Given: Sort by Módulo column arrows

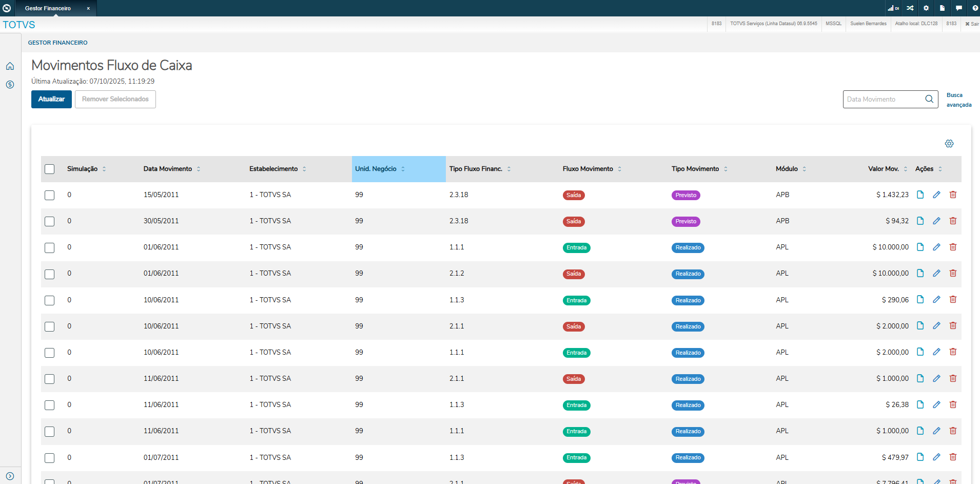Looking at the screenshot, I should pyautogui.click(x=805, y=169).
